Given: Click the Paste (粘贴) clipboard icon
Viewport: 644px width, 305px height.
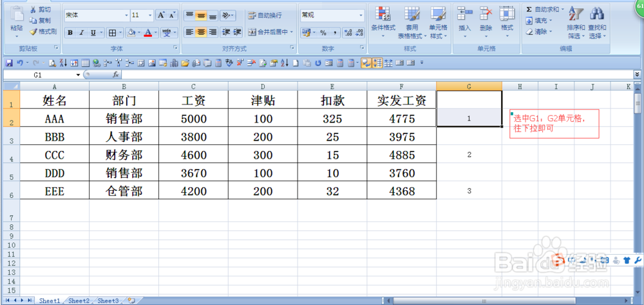Looking at the screenshot, I should [x=17, y=15].
